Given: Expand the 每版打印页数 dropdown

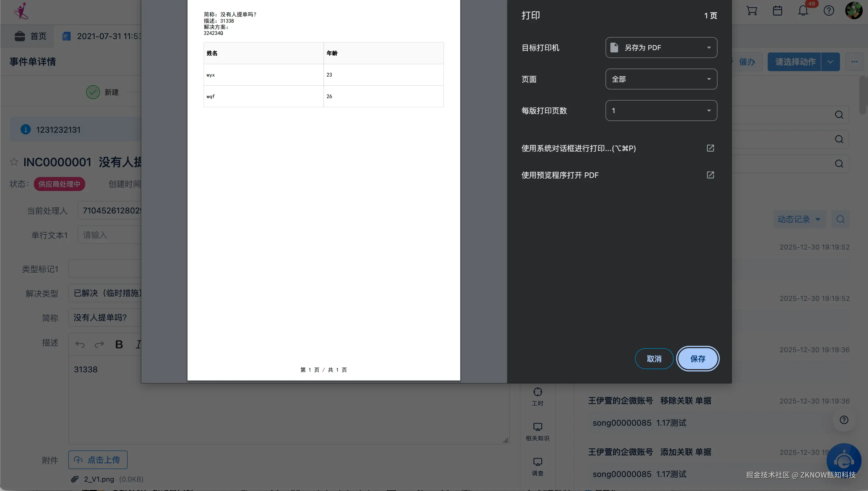Looking at the screenshot, I should (x=661, y=111).
